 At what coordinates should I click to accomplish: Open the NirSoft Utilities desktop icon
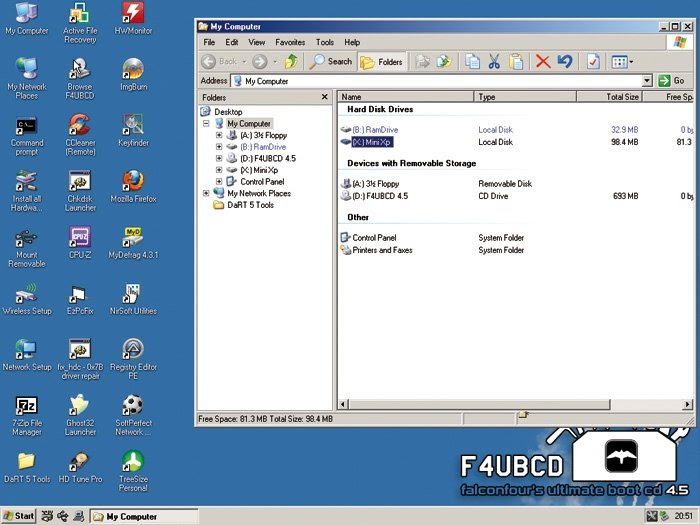[x=133, y=299]
